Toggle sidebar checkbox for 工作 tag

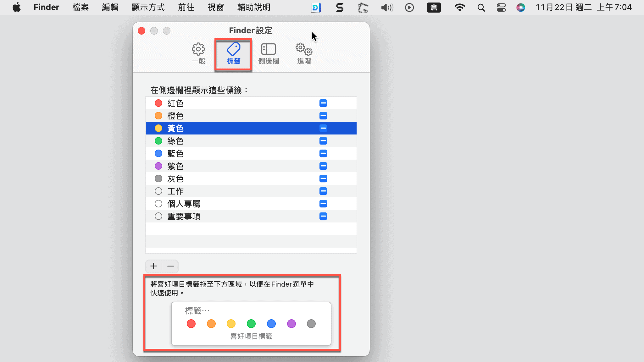[x=323, y=191]
